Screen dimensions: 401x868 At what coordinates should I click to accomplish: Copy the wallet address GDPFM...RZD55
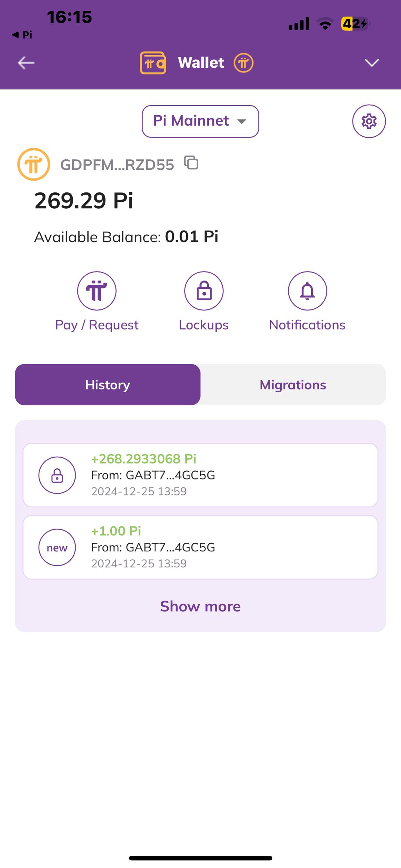191,163
